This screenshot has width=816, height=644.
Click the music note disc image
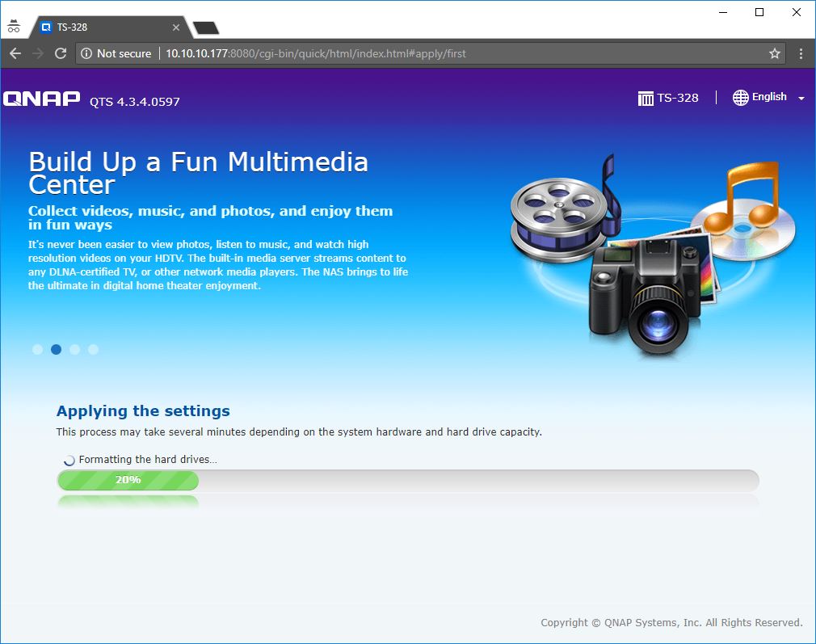(744, 211)
